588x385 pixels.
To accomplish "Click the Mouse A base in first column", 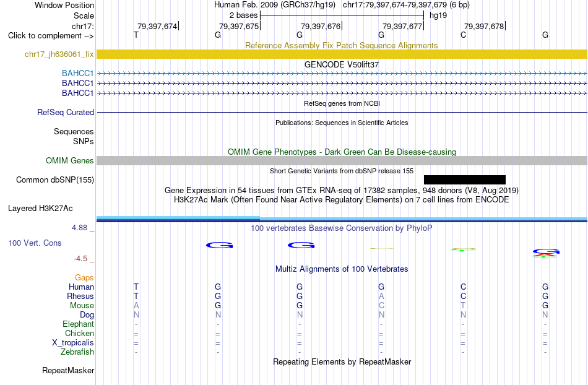I will [x=136, y=306].
